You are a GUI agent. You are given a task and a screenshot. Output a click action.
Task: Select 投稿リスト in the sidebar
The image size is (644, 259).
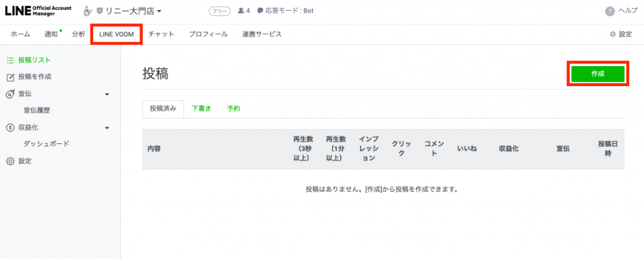(35, 60)
